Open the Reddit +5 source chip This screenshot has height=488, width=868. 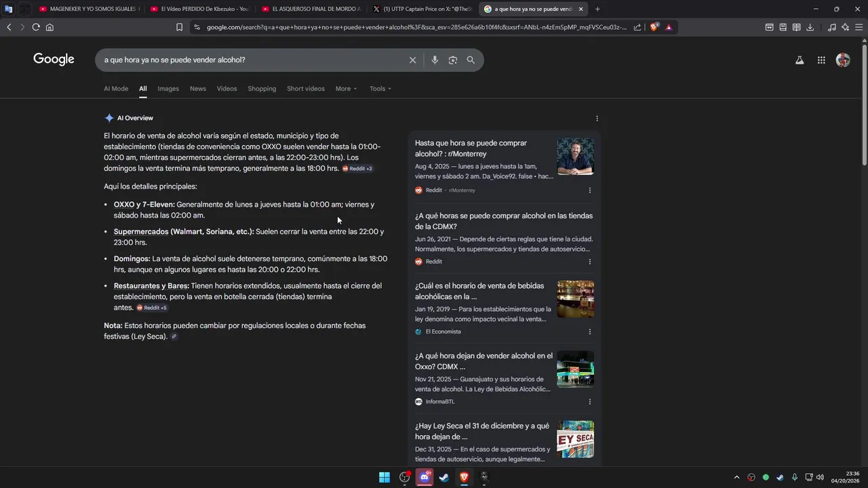coord(152,308)
